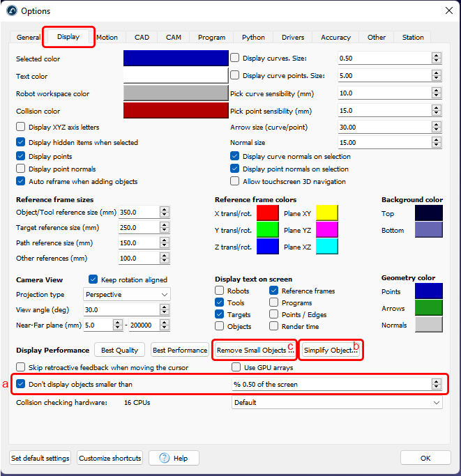Switch to the Motion tab
This screenshot has height=476, width=461.
pyautogui.click(x=107, y=38)
